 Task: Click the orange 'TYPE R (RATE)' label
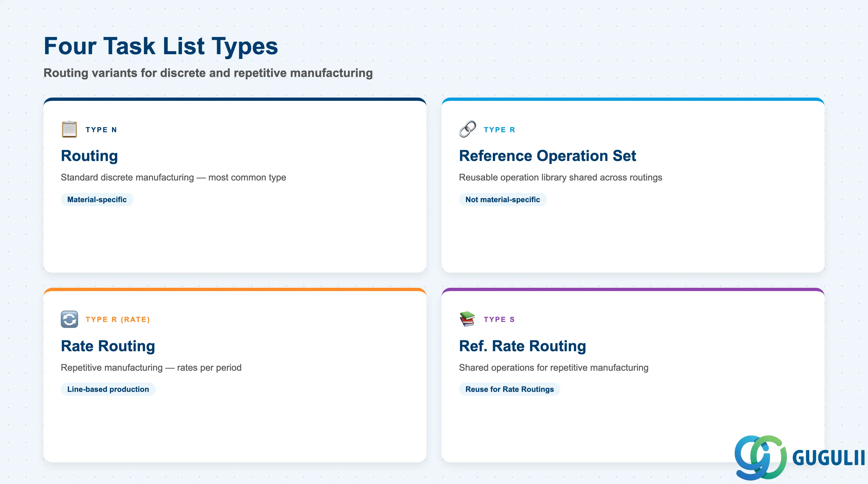coord(118,320)
